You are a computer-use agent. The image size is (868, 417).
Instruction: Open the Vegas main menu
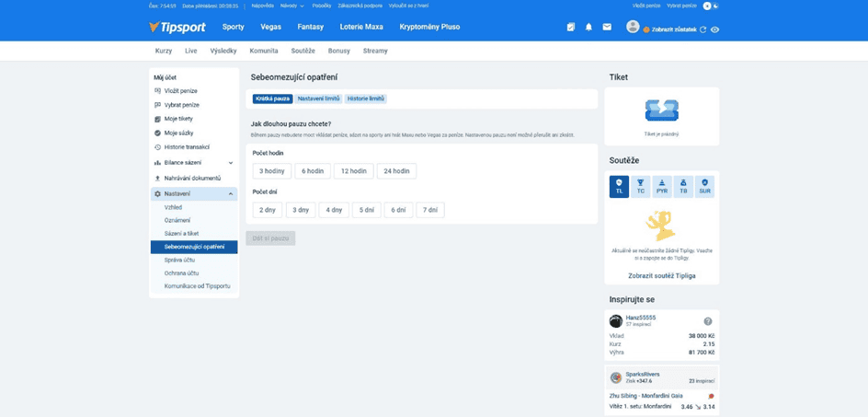click(x=271, y=27)
